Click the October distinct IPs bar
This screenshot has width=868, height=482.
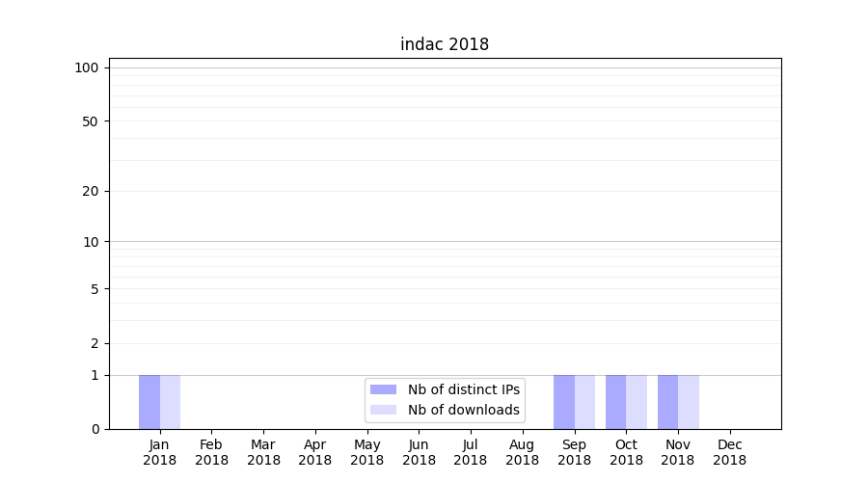point(616,402)
